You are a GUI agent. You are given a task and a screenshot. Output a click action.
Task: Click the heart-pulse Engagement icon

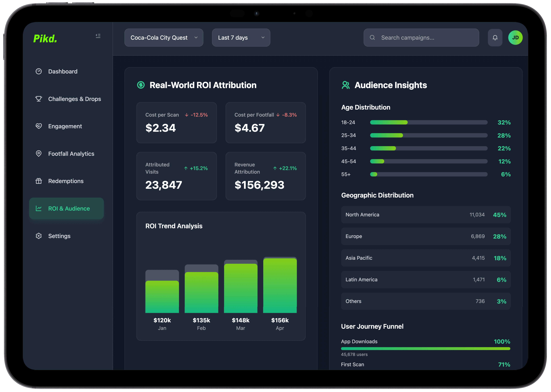pos(39,126)
